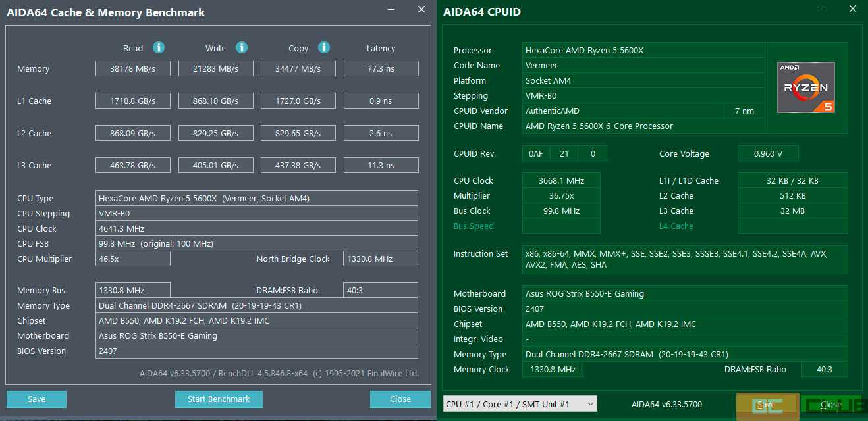This screenshot has width=868, height=421.
Task: Open the CPU #1 / Core #1 dropdown
Action: (x=520, y=404)
